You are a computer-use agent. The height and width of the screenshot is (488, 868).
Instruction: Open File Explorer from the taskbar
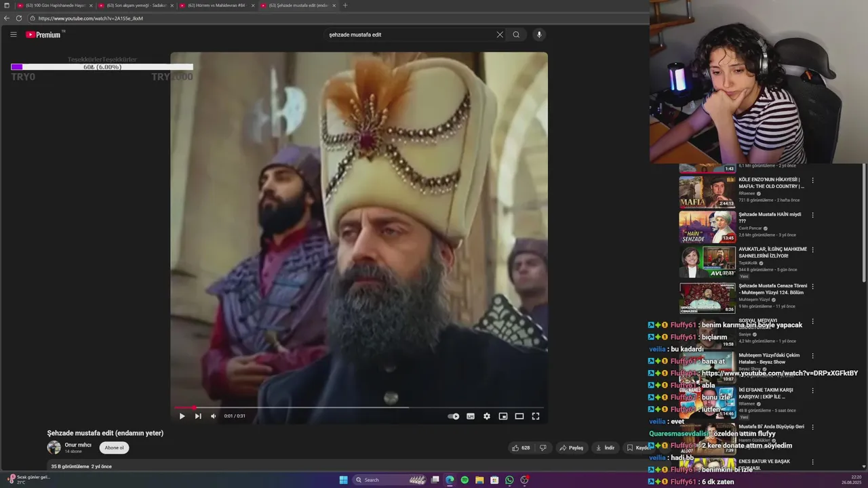[479, 480]
